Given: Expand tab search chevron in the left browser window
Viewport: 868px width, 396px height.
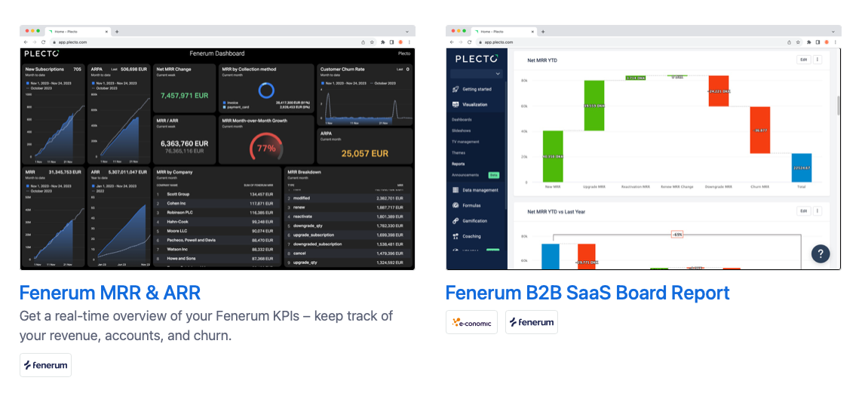Looking at the screenshot, I should 407,32.
